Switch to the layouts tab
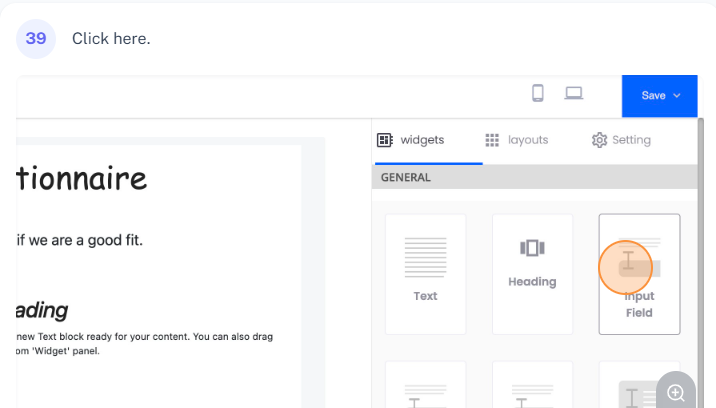The width and height of the screenshot is (716, 408). pos(517,140)
